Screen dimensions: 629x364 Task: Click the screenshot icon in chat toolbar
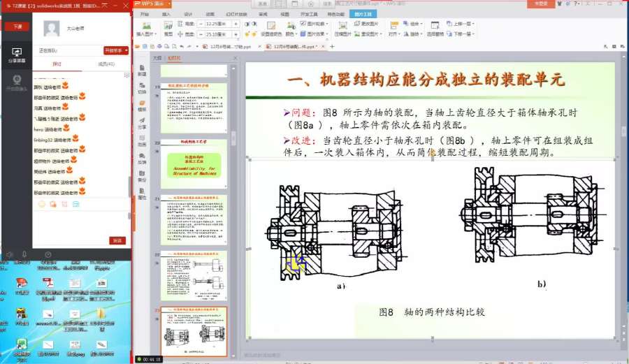(x=64, y=205)
